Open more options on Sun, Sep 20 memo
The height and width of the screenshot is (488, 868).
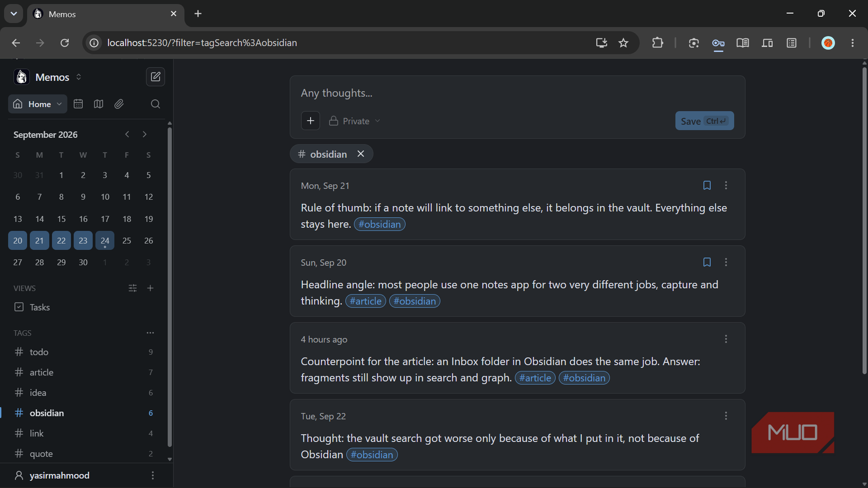click(x=726, y=262)
